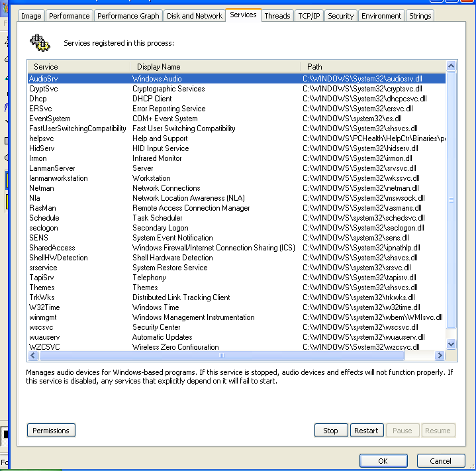
Task: Select the W32Time service row
Action: point(236,307)
